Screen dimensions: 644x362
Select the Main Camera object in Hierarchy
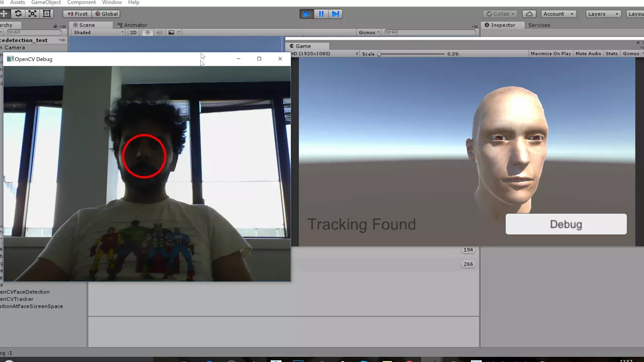[12, 47]
